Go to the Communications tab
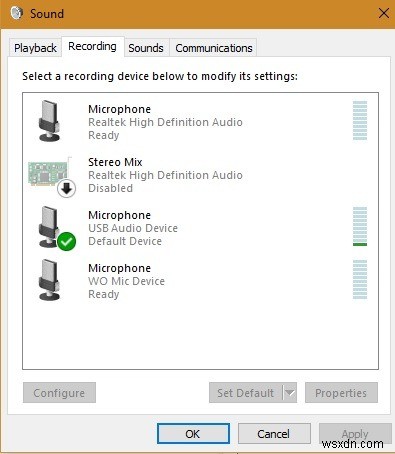395x454 pixels. [x=214, y=48]
